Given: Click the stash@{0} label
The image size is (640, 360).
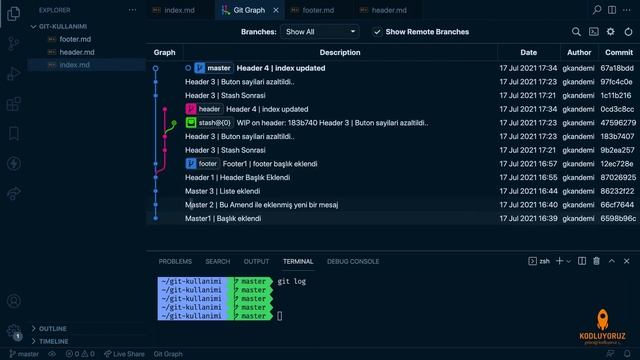Looking at the screenshot, I should coord(209,123).
